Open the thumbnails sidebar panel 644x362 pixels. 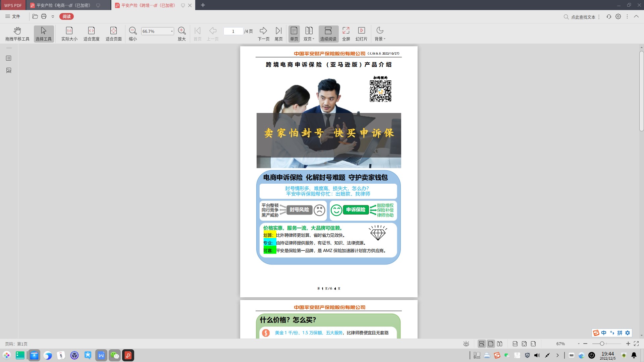(9, 70)
